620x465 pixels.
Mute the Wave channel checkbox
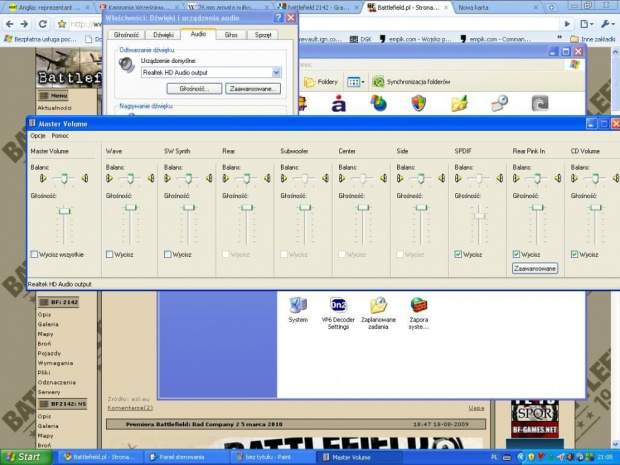pyautogui.click(x=110, y=254)
